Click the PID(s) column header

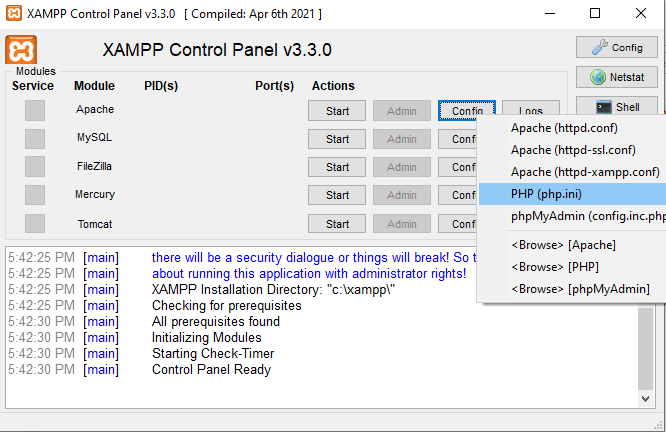point(161,86)
